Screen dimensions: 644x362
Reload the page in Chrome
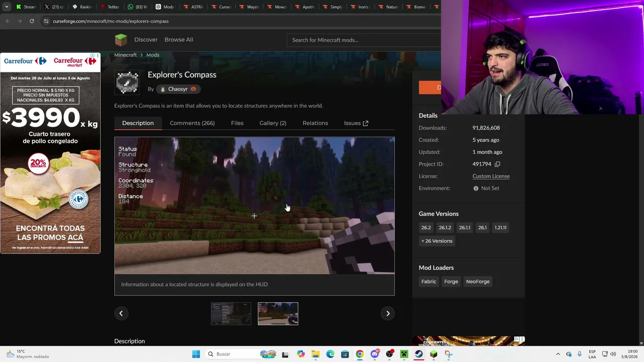[x=32, y=21]
